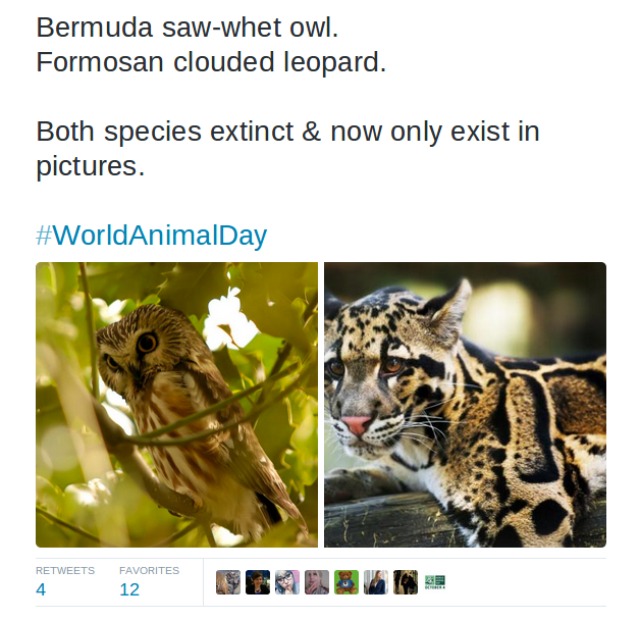Open the dark-haired person's avatar
Screen dimensions: 640x621
(x=258, y=582)
